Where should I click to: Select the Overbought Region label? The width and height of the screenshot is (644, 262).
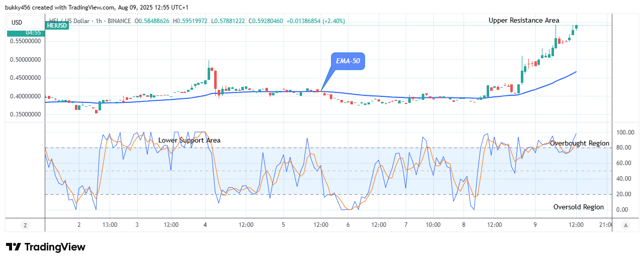pos(580,143)
